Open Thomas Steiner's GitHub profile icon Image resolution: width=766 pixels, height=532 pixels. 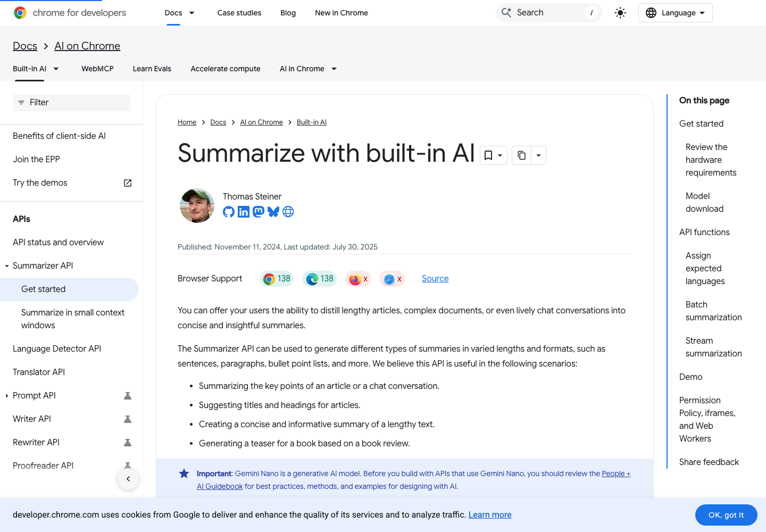pyautogui.click(x=229, y=212)
